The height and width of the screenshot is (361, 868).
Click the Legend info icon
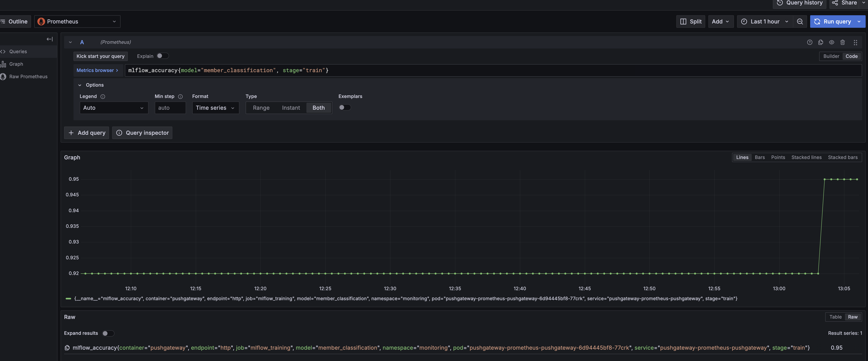coord(103,96)
